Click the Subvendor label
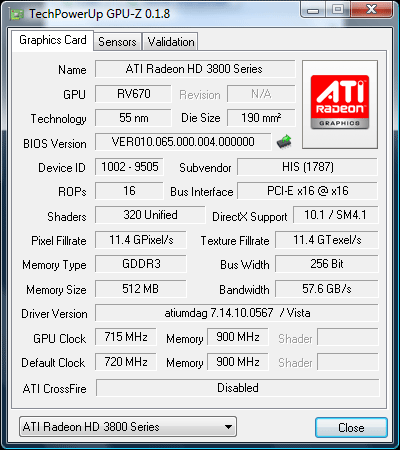This screenshot has height=450, width=400. coord(205,168)
